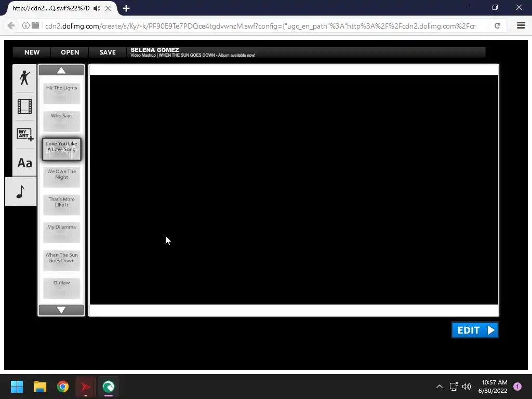Viewport: 532px width, 399px height.
Task: Pick That's More Like It track
Action: coord(61,205)
